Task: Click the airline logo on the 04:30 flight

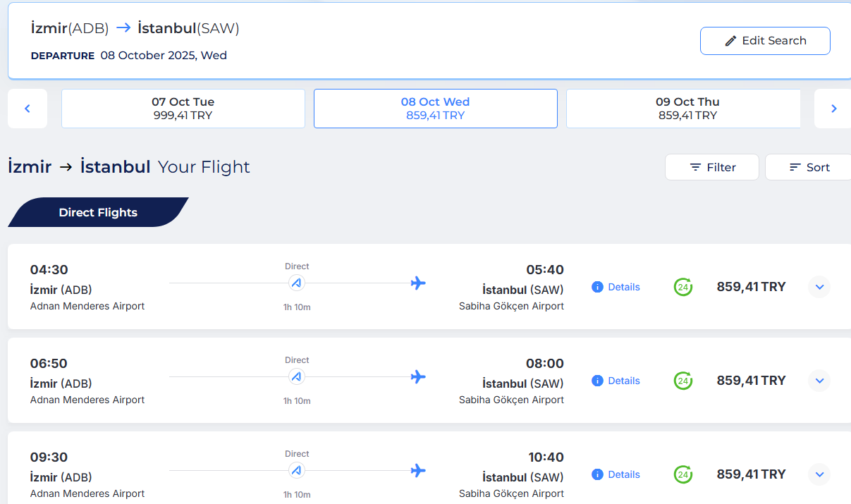Action: (x=297, y=283)
